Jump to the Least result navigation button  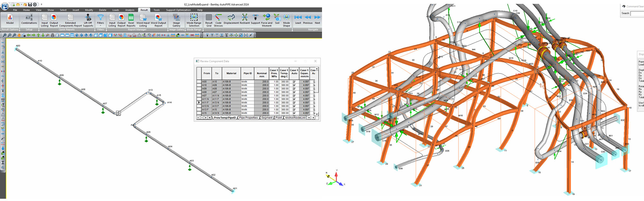298,18
